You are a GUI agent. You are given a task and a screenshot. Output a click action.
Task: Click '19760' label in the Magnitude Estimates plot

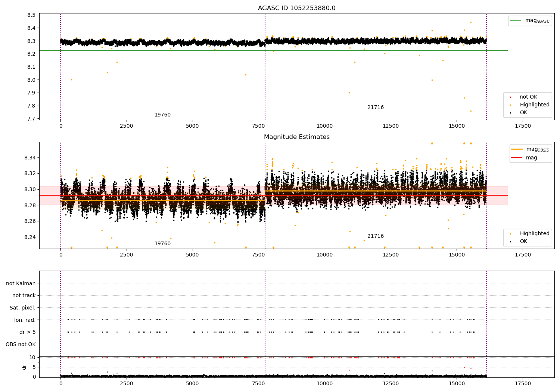tap(162, 244)
